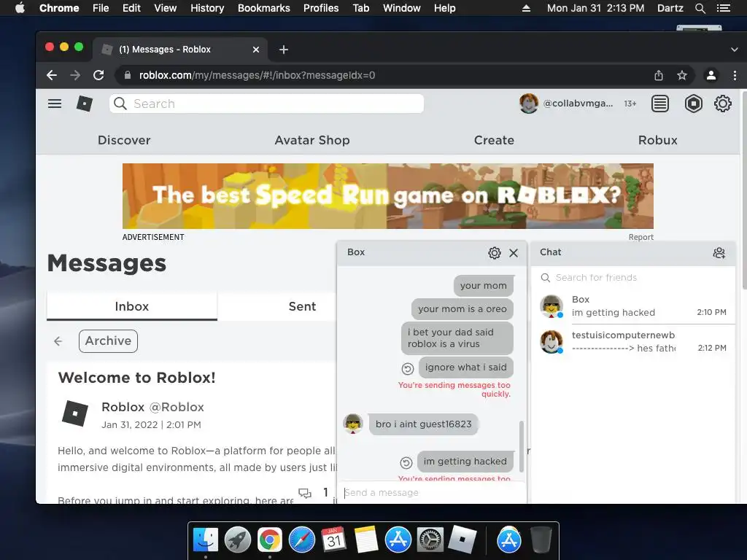Click the 'your mom is a oreo' message
Image resolution: width=747 pixels, height=560 pixels.
[x=462, y=309]
